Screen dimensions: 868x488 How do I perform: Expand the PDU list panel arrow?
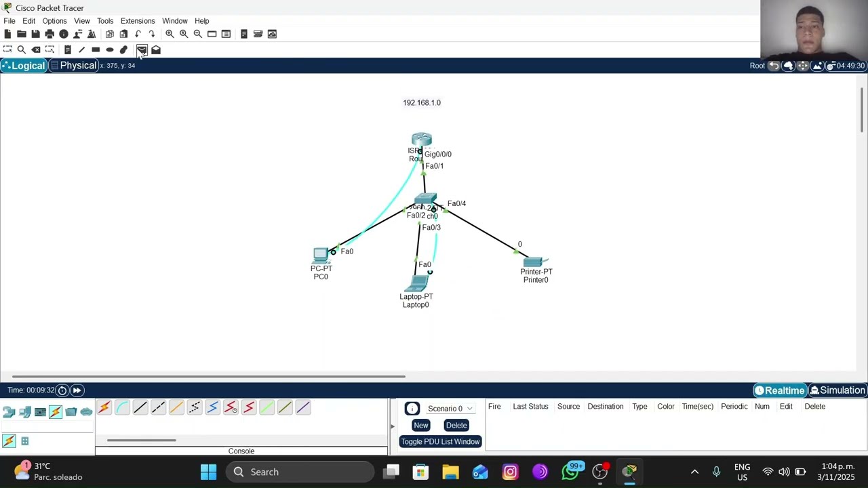click(x=392, y=426)
